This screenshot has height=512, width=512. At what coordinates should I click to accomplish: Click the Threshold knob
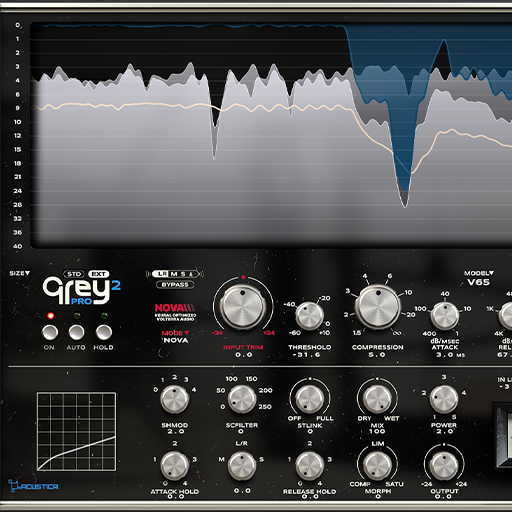[309, 316]
